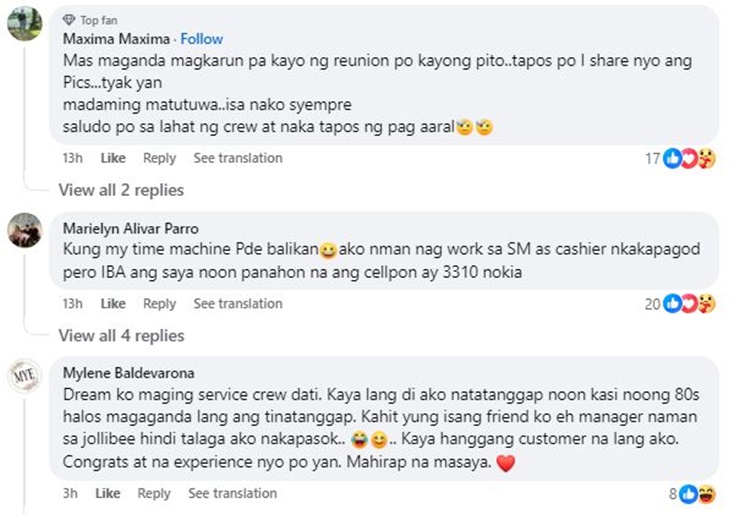See translation of Maxima Maxima's comment
Screen dimensions: 750x514
tap(238, 158)
